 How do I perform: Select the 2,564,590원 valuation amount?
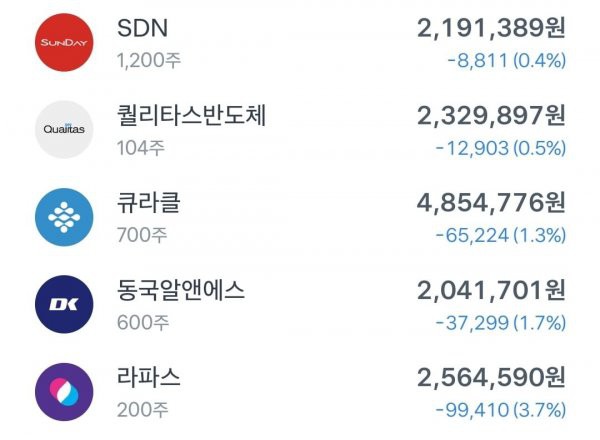[491, 377]
